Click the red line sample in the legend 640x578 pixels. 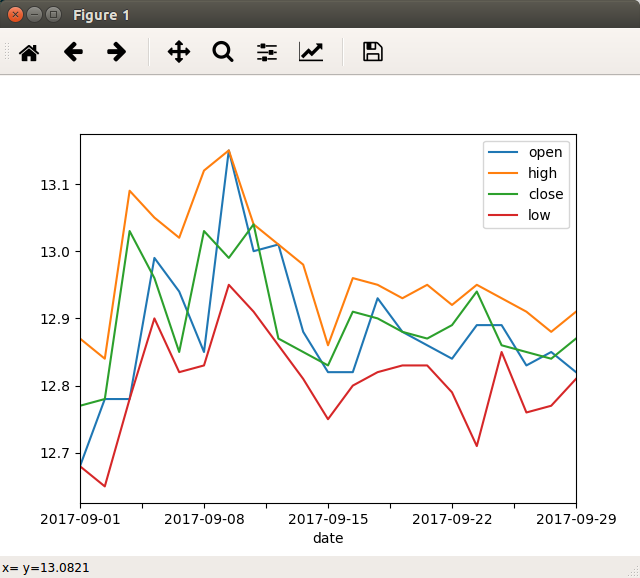point(503,215)
